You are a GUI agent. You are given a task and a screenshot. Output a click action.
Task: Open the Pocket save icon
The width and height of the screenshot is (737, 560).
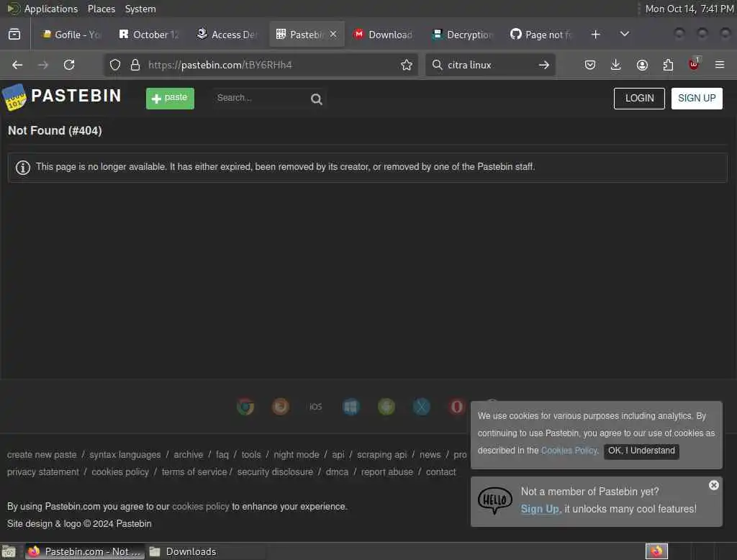(590, 65)
